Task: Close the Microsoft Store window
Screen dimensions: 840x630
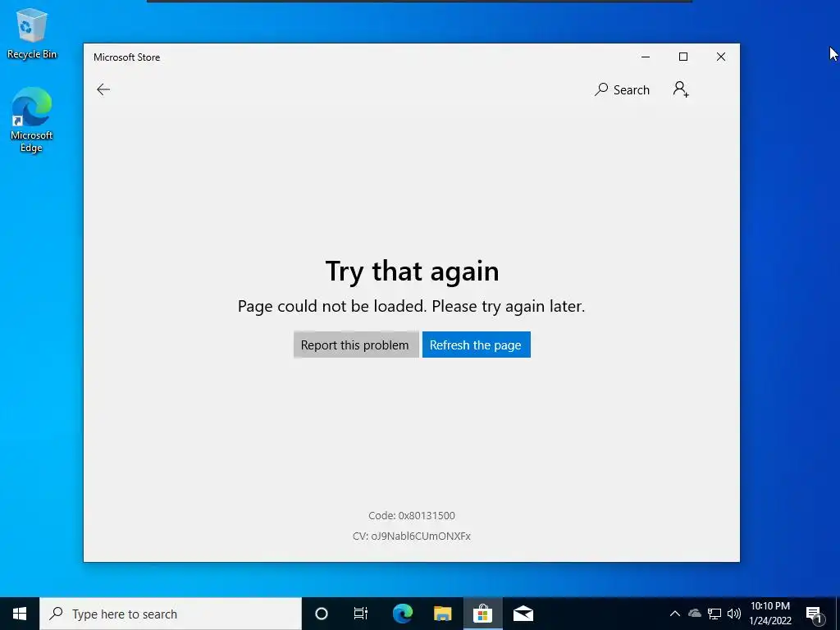Action: point(720,57)
